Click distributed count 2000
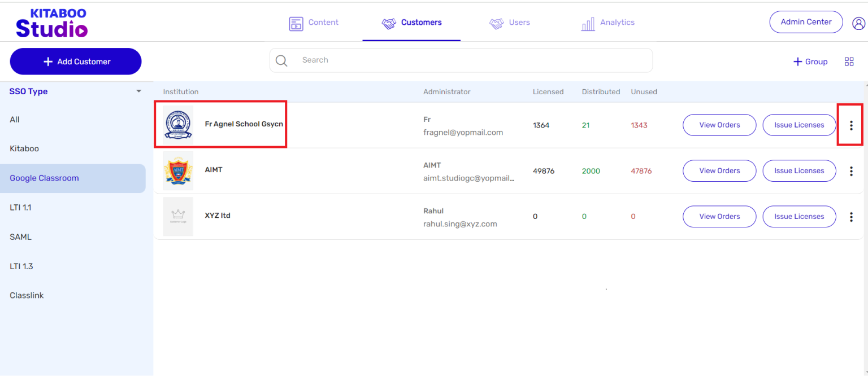The image size is (868, 377). pyautogui.click(x=591, y=171)
